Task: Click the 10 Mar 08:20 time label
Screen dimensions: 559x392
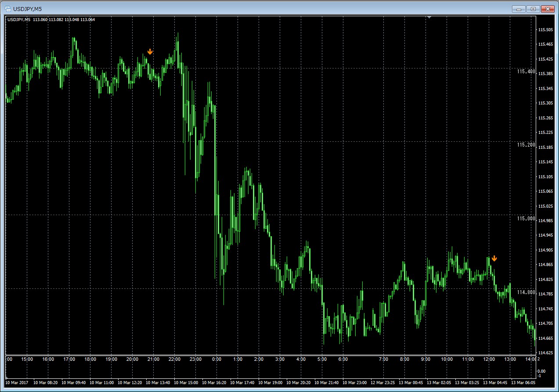Action: point(46,382)
